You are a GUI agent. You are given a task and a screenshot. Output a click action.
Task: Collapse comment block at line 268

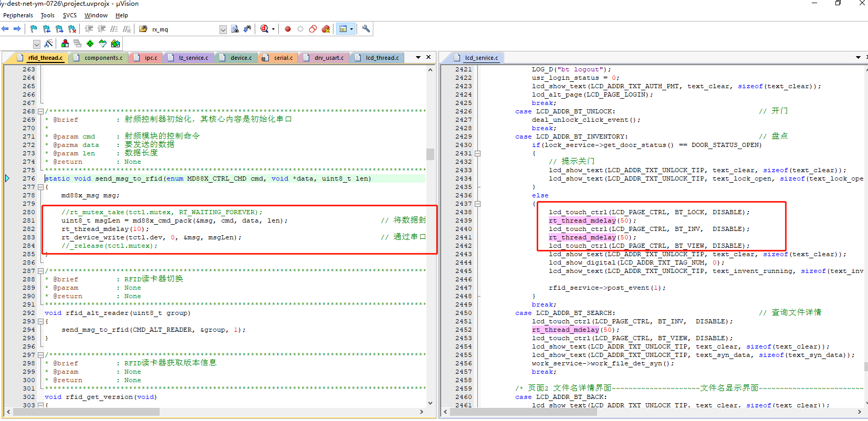pos(40,111)
